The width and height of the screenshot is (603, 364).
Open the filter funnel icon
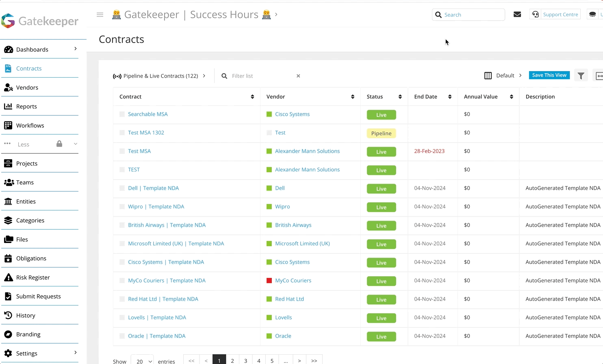tap(581, 76)
